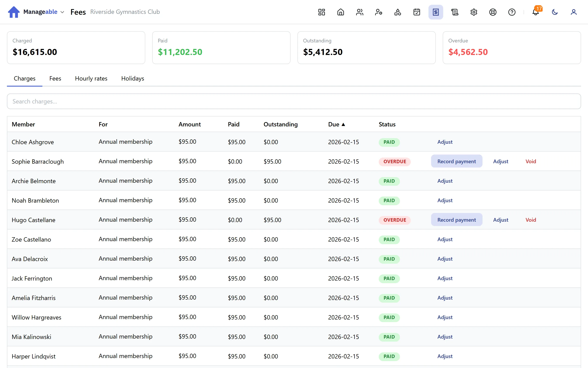Void Hugo Castellane's charge
This screenshot has height=368, width=588.
coord(531,220)
